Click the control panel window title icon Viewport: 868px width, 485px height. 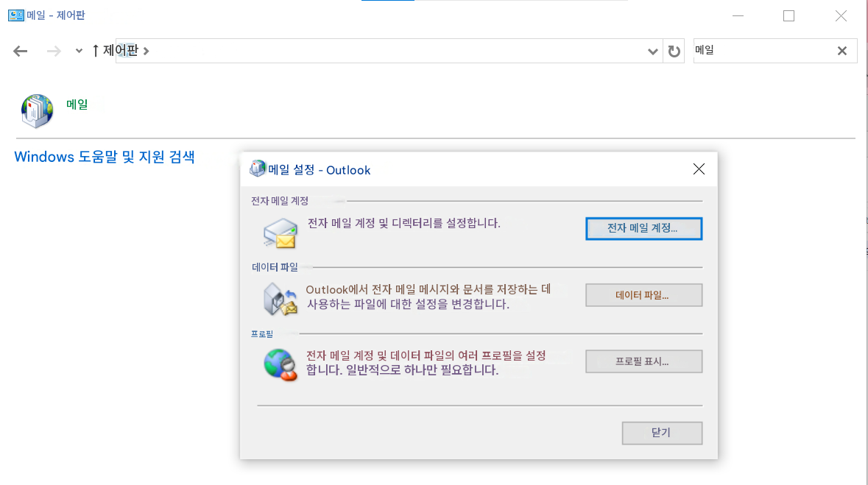(x=16, y=15)
